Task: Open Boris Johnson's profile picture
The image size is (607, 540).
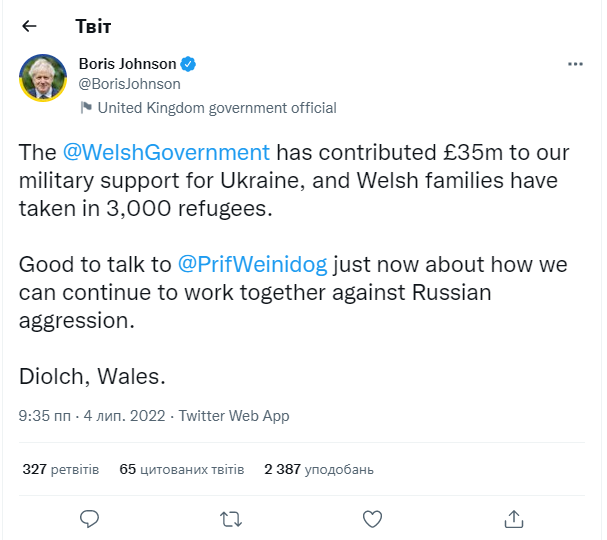Action: click(44, 77)
